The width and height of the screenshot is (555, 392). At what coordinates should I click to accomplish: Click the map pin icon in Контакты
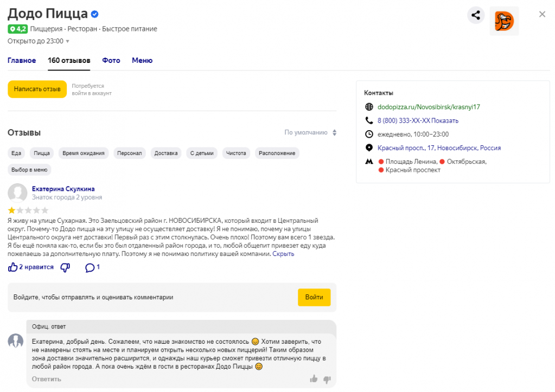click(x=369, y=148)
